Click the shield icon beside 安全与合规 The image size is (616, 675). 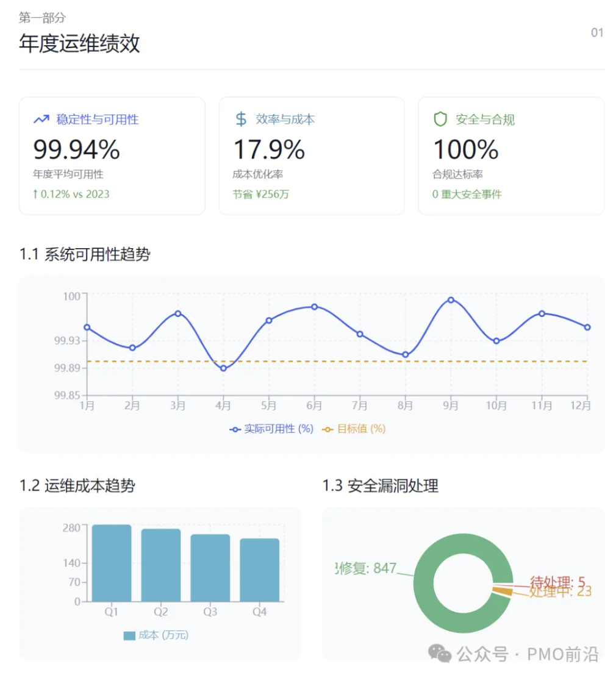coord(440,120)
